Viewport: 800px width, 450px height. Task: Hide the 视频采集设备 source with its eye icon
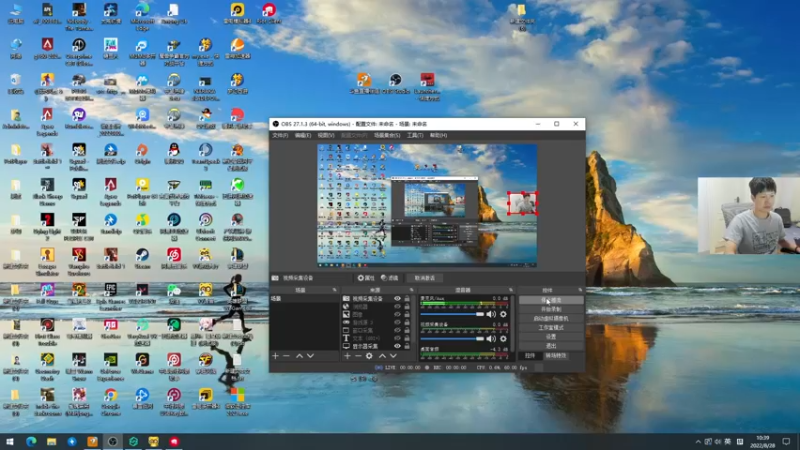point(397,298)
